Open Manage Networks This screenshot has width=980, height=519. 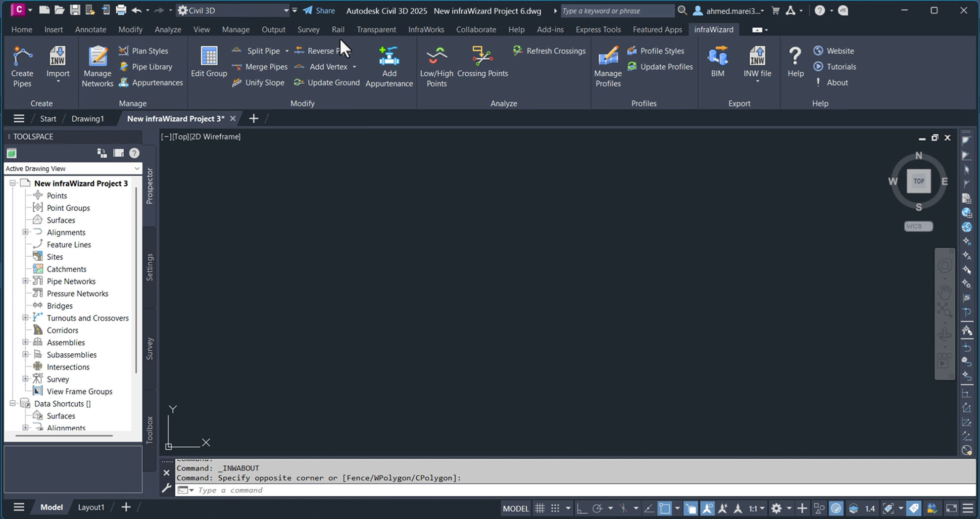(98, 67)
